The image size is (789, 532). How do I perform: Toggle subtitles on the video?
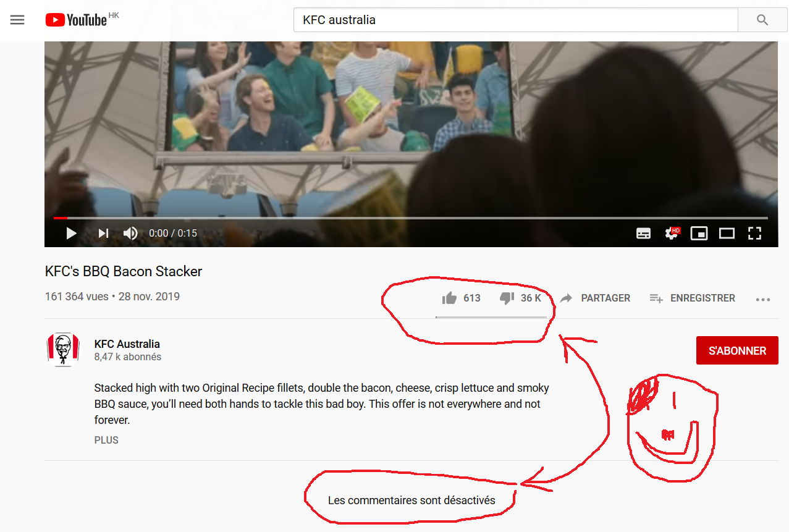(643, 234)
